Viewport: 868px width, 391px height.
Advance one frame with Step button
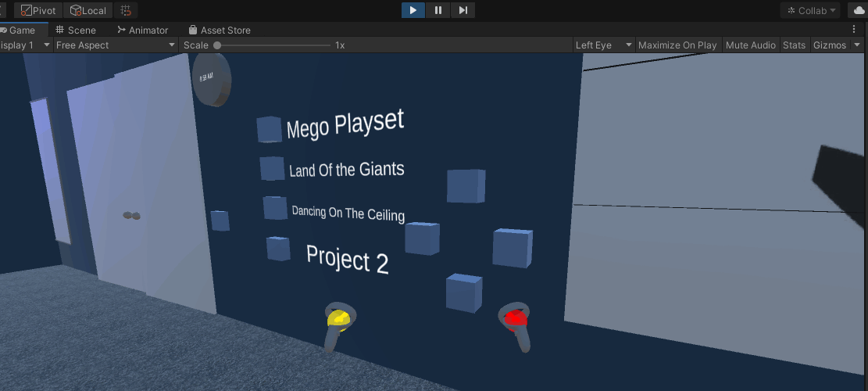coord(463,10)
